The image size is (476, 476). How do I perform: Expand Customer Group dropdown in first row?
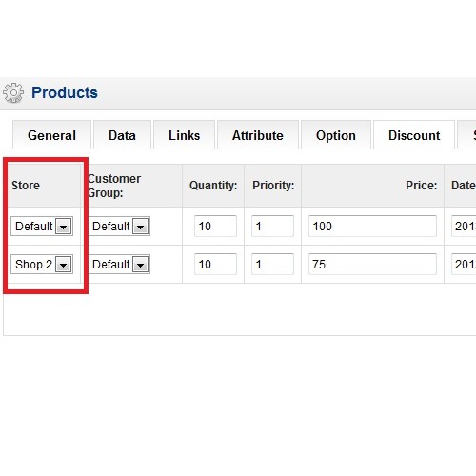tap(140, 227)
